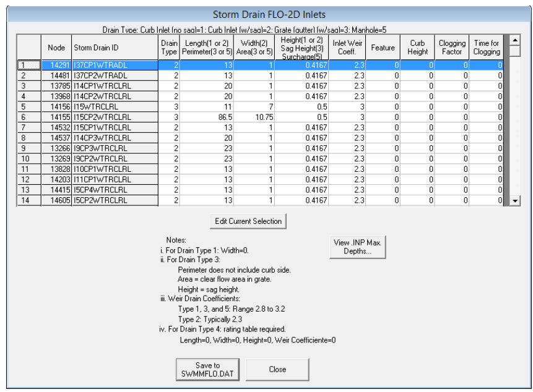
Task: Click the Node column header
Action: click(56, 48)
